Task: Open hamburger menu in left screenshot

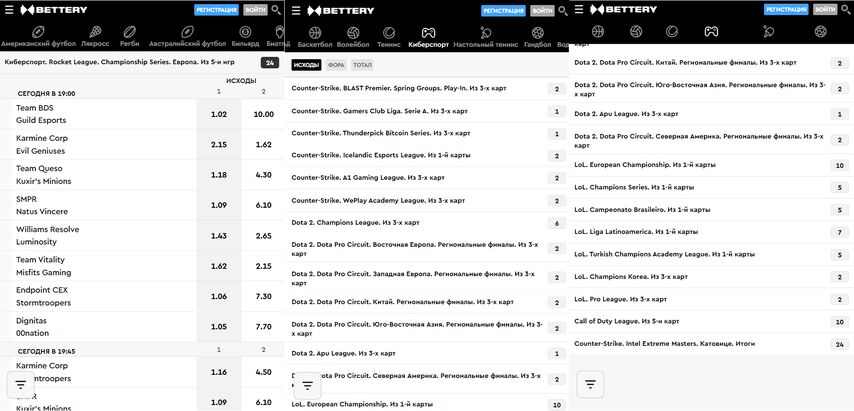Action: tap(9, 10)
